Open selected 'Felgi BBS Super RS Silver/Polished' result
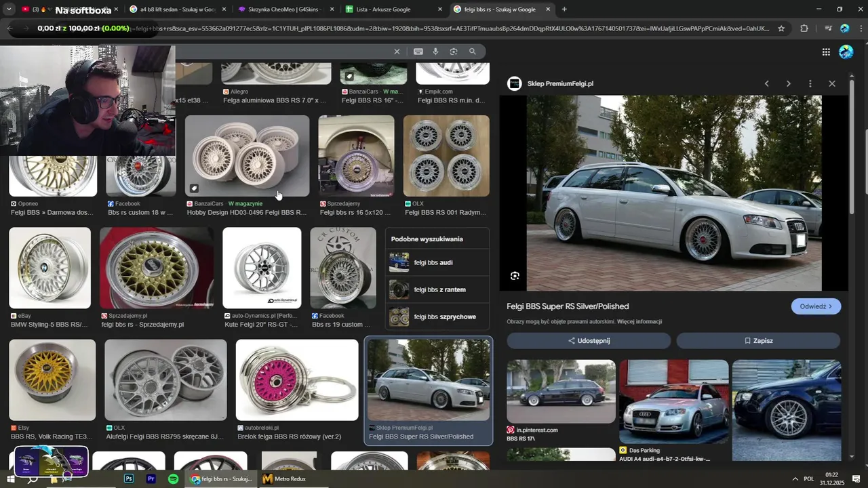The width and height of the screenshot is (868, 488). pyautogui.click(x=429, y=390)
